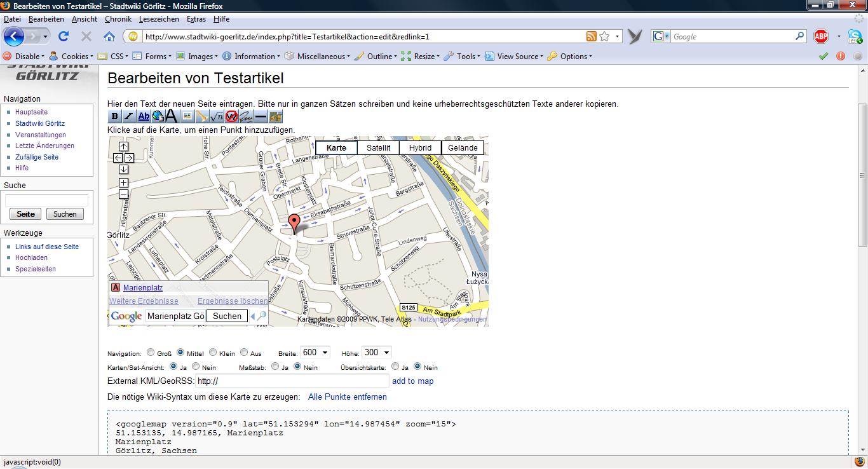The width and height of the screenshot is (868, 469).
Task: Insert a signature with the signature icon
Action: point(246,116)
